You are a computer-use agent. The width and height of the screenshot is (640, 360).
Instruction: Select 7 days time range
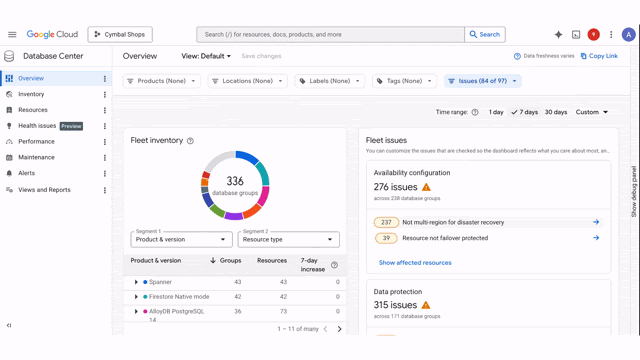(x=524, y=112)
